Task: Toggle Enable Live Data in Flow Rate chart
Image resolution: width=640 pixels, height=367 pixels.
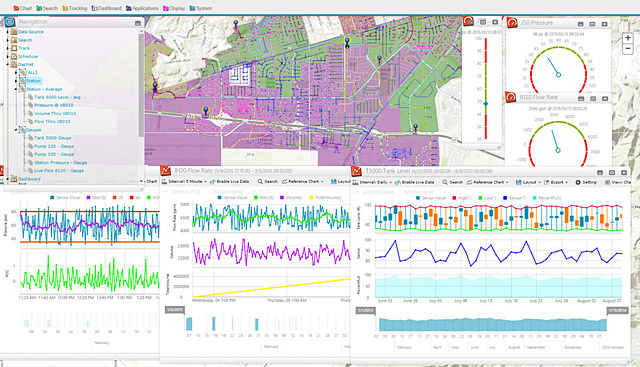Action: tap(229, 181)
